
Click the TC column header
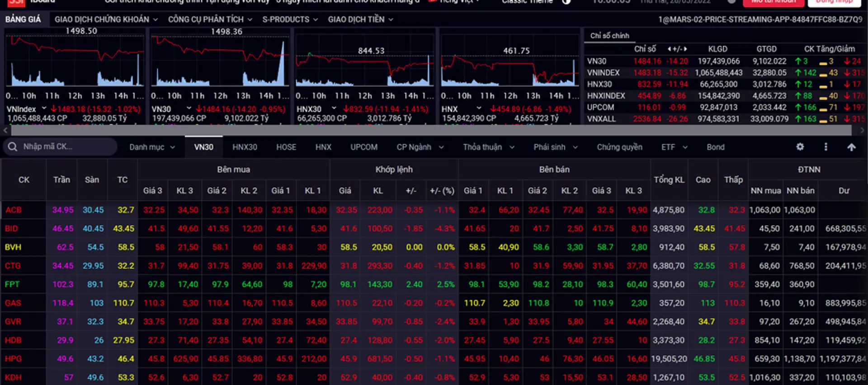pos(123,180)
